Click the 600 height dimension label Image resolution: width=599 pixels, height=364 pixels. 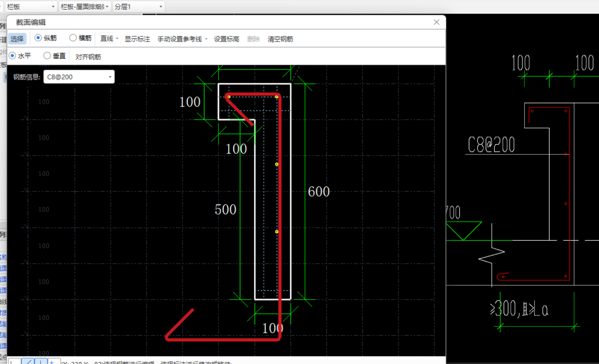[x=319, y=192]
